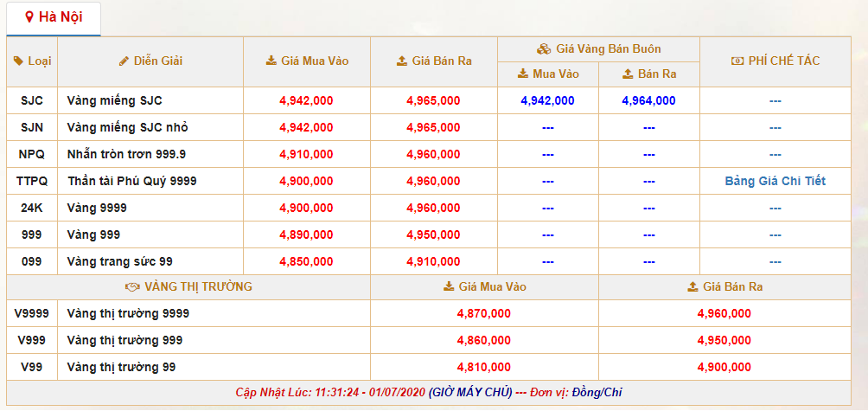
Task: Click the tag icon next to Loại
Action: 18,61
